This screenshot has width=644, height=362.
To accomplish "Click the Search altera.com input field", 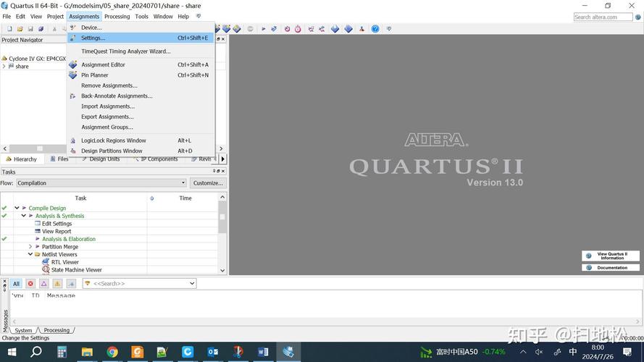I will coord(603,17).
